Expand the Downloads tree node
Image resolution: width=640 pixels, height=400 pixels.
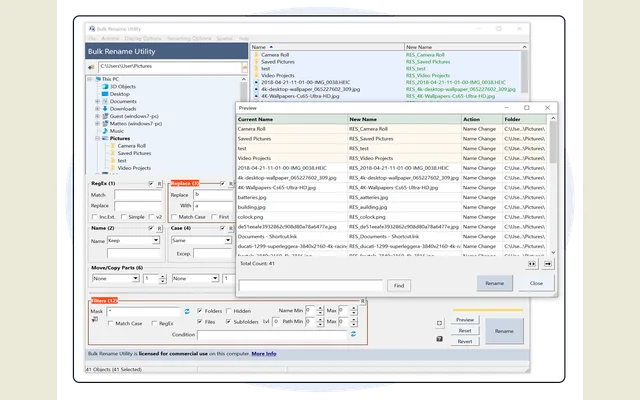98,109
